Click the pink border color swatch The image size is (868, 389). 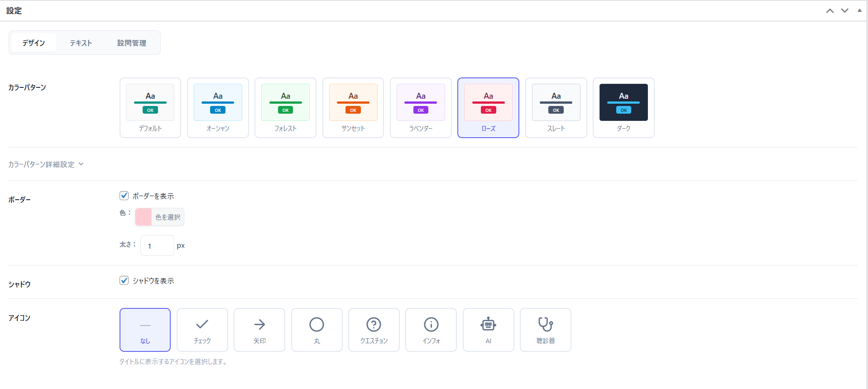point(143,217)
